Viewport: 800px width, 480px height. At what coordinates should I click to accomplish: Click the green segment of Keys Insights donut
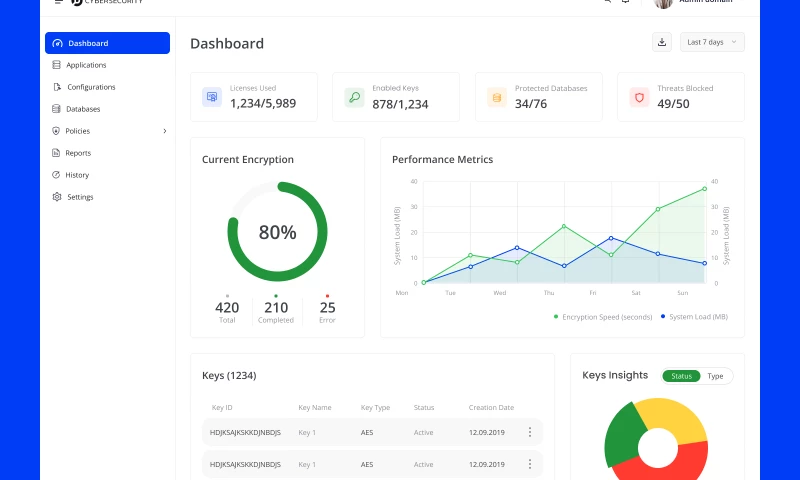click(x=621, y=432)
